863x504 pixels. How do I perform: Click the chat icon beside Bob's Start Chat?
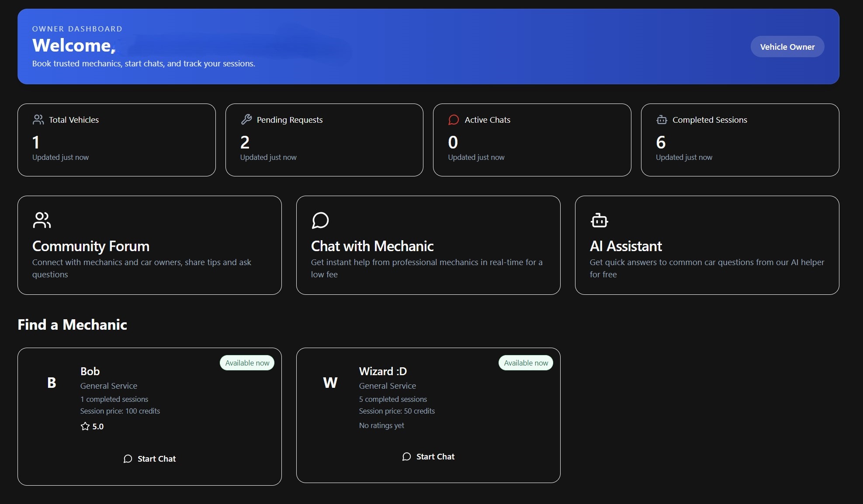pyautogui.click(x=127, y=459)
